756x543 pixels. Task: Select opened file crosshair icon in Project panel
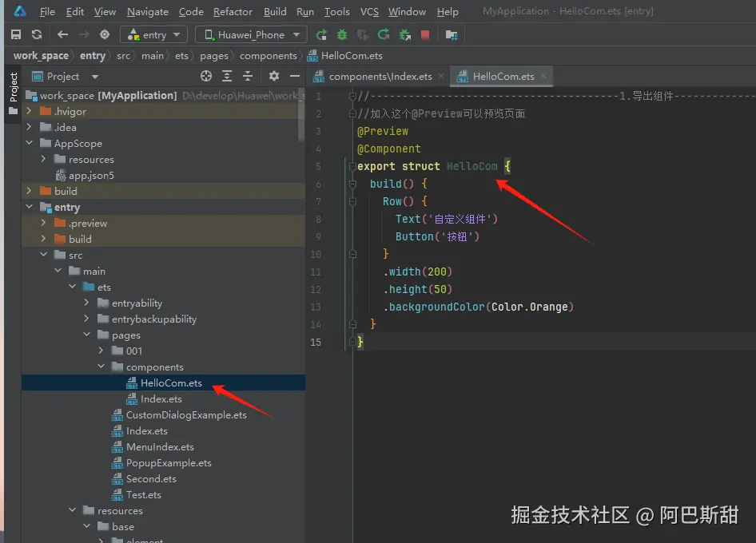(206, 76)
